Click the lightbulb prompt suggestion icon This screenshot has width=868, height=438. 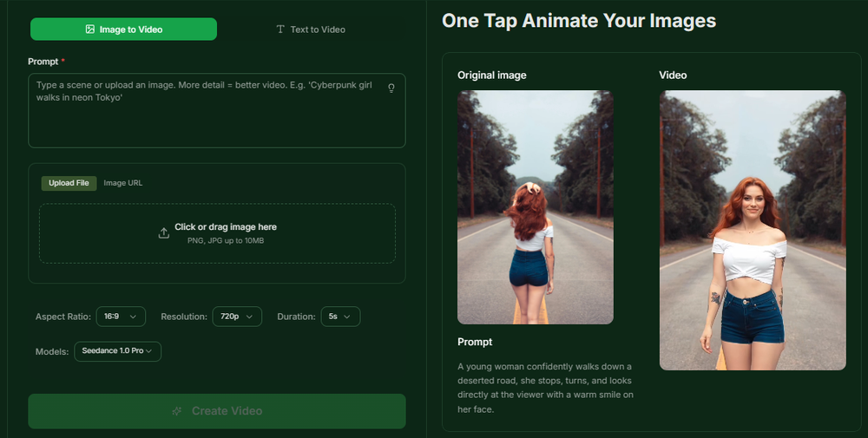click(x=391, y=88)
